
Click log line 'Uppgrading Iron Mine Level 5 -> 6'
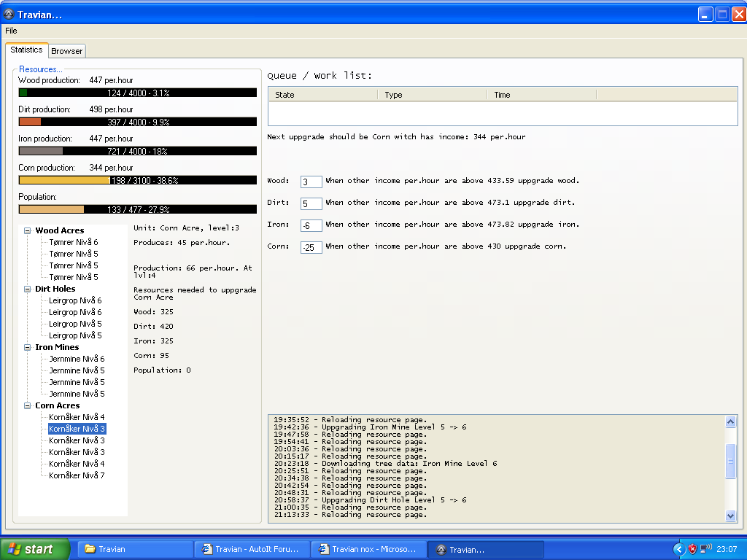pos(370,427)
